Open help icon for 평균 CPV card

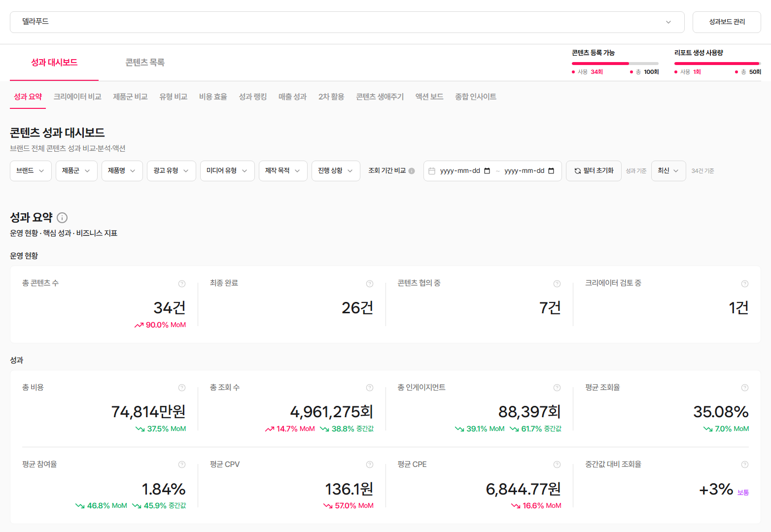370,465
